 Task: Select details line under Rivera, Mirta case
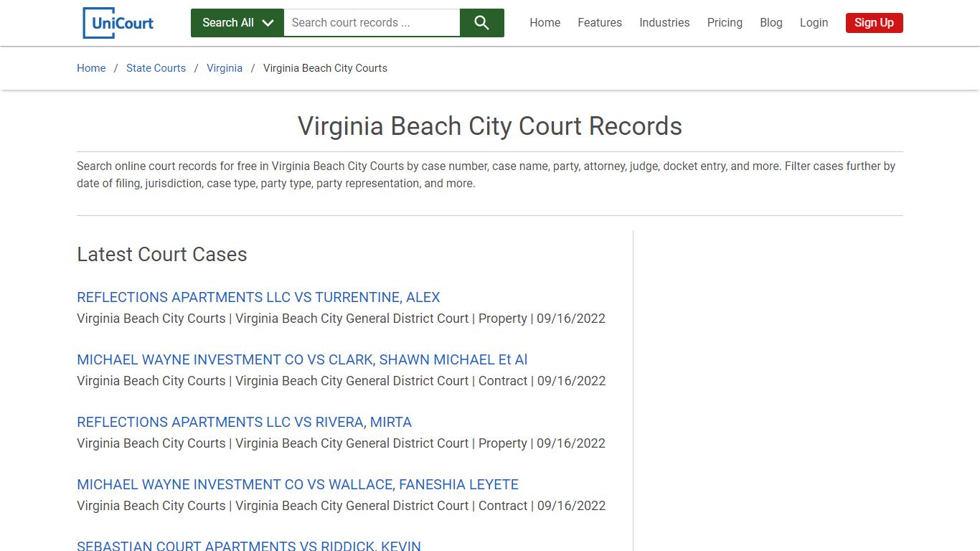click(341, 443)
